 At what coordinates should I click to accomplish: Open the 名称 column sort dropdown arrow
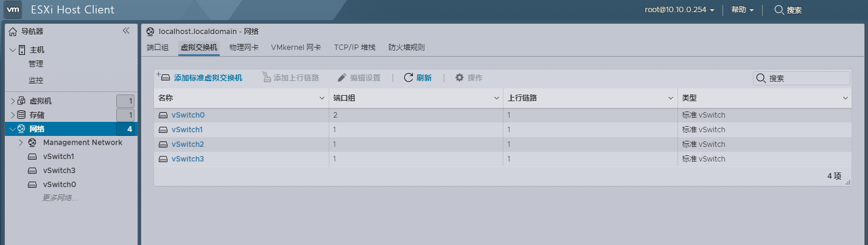click(x=323, y=98)
